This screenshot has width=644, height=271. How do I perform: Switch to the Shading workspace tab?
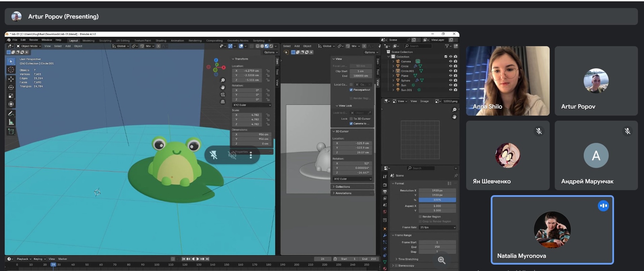click(161, 40)
